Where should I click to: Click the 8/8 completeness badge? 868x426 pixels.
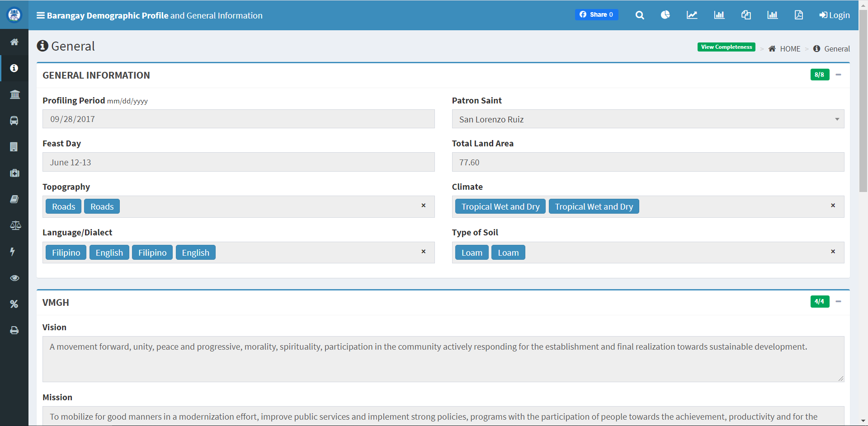[820, 75]
